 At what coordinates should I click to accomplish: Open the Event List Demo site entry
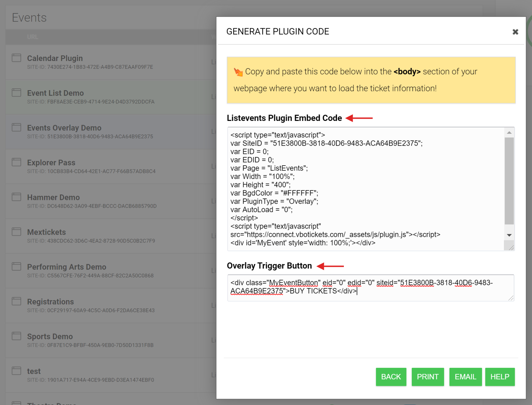pyautogui.click(x=55, y=93)
